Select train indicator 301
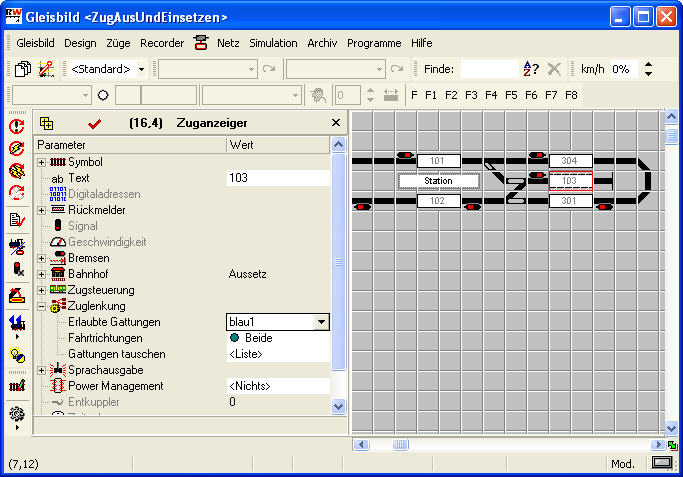The image size is (683, 477). [571, 201]
